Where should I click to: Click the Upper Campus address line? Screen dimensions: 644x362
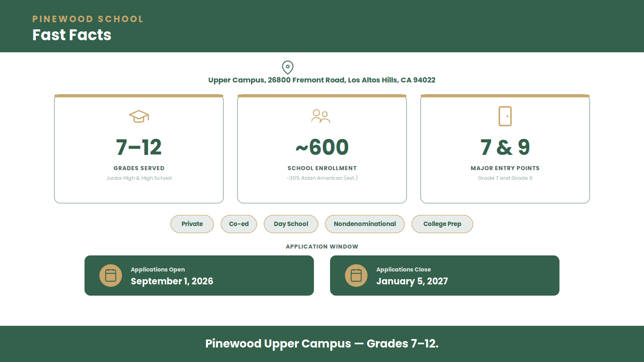pyautogui.click(x=322, y=80)
